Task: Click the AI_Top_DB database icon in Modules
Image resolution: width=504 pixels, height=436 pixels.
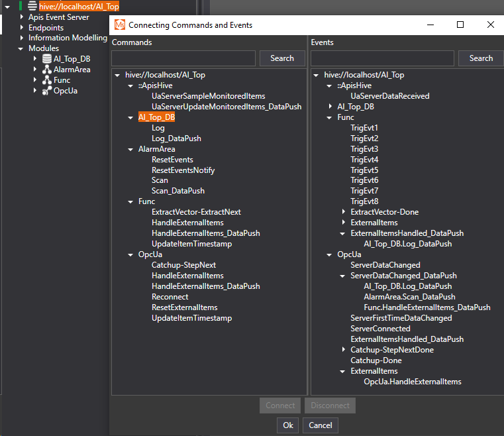Action: tap(46, 59)
